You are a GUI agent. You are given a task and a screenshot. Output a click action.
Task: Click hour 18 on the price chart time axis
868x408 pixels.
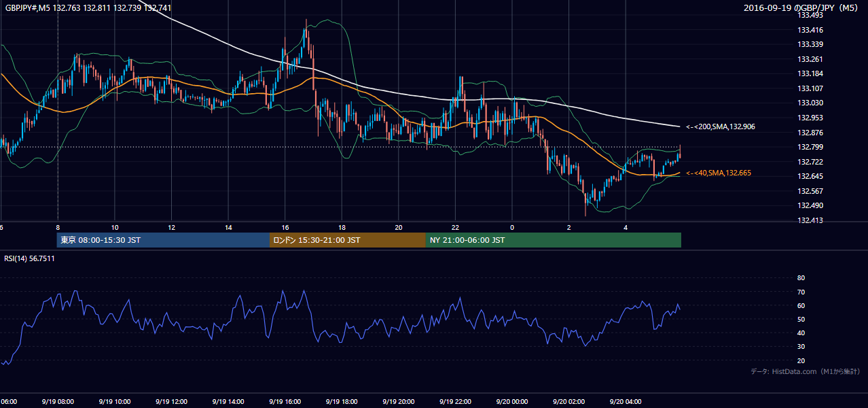[x=342, y=227]
